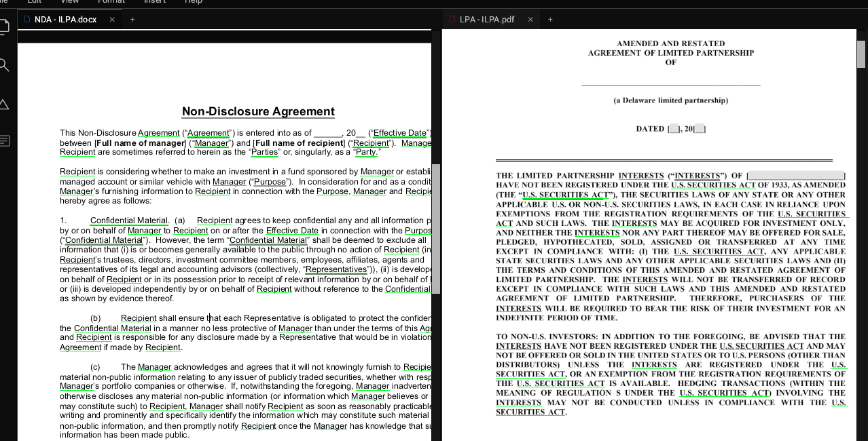Image resolution: width=868 pixels, height=441 pixels.
Task: Click the "(c)" paragraph marker in NDA
Action: pos(96,367)
